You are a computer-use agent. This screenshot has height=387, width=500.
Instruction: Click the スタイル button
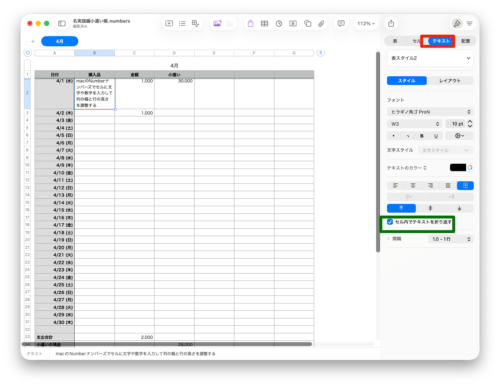(x=407, y=81)
